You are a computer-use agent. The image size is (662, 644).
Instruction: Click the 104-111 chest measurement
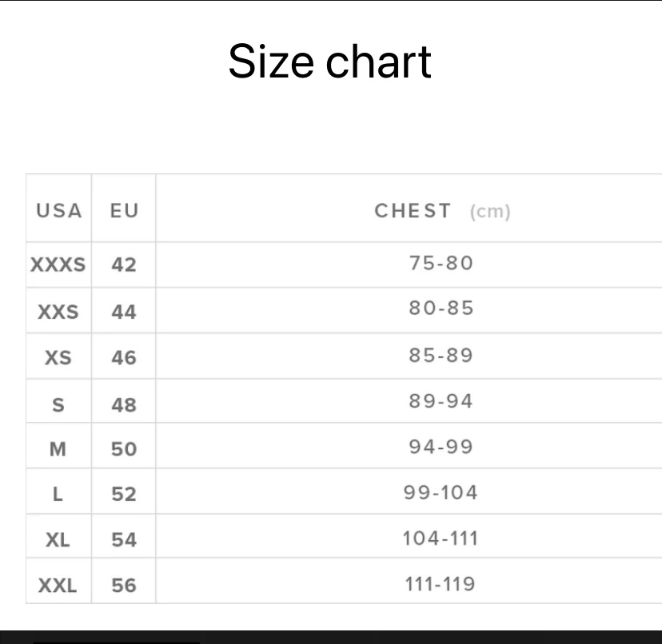[441, 538]
